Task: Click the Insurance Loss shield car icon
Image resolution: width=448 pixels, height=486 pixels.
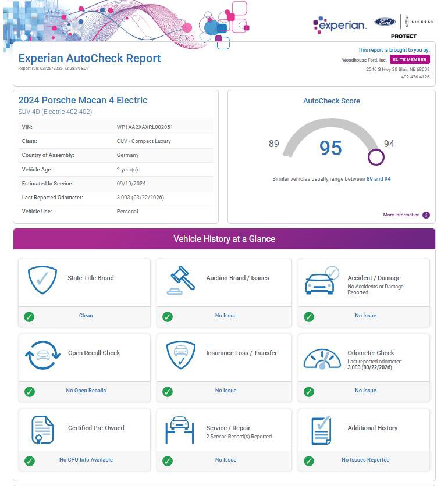Action: pyautogui.click(x=181, y=355)
